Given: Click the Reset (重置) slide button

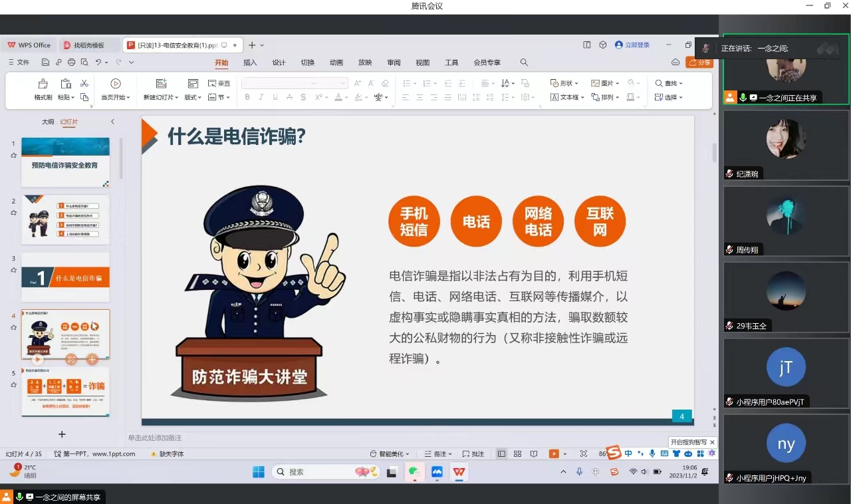Looking at the screenshot, I should [x=219, y=83].
